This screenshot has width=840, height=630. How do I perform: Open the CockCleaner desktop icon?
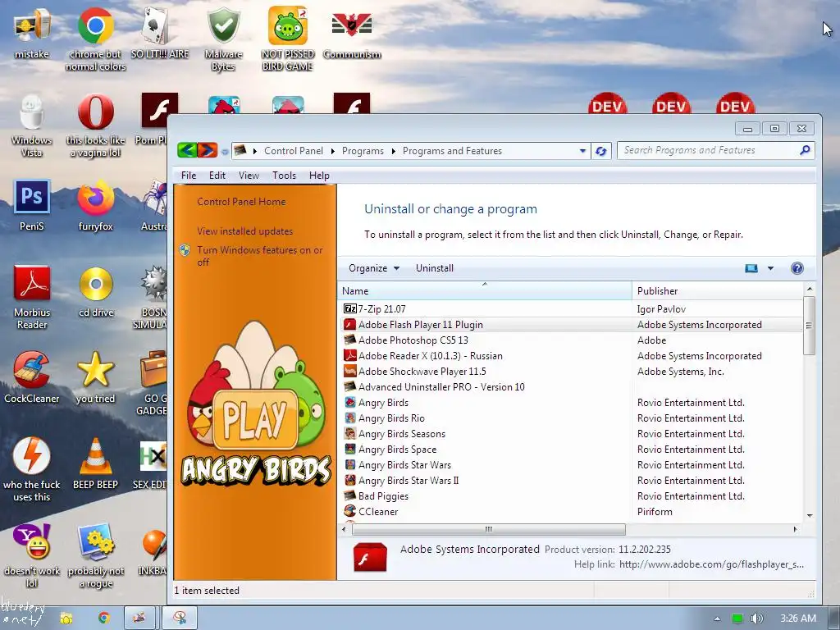point(32,377)
